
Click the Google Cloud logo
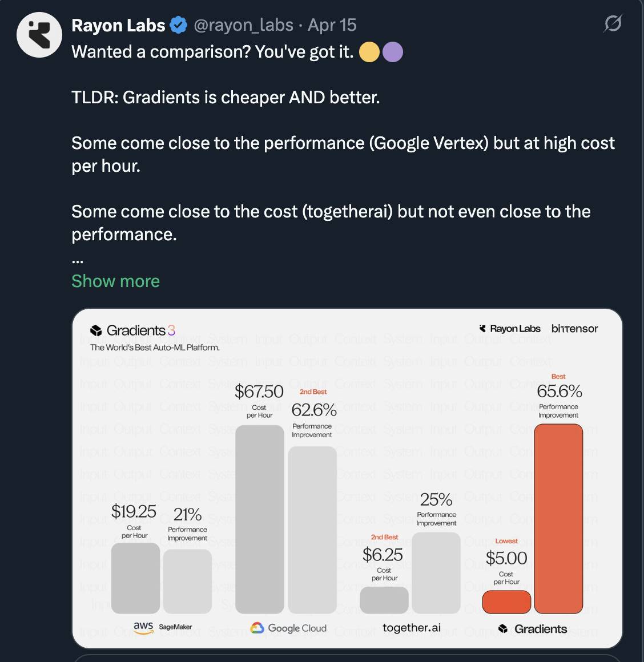(x=288, y=628)
